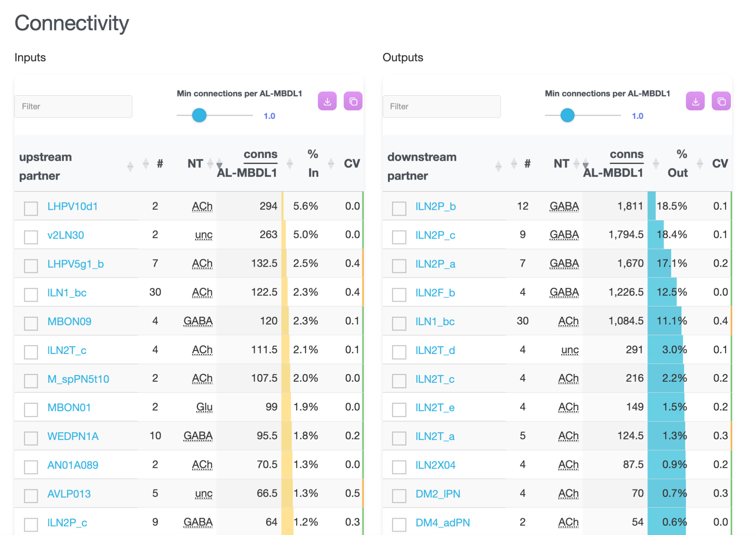
Task: Go to ILN2T_c in the Inputs table
Action: pos(67,350)
